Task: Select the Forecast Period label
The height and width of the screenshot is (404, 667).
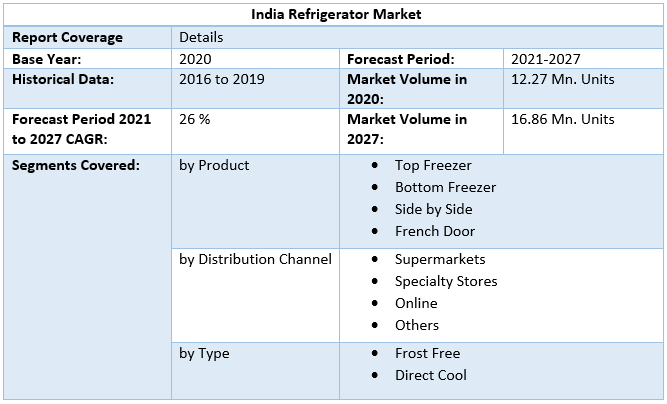Action: [x=400, y=59]
